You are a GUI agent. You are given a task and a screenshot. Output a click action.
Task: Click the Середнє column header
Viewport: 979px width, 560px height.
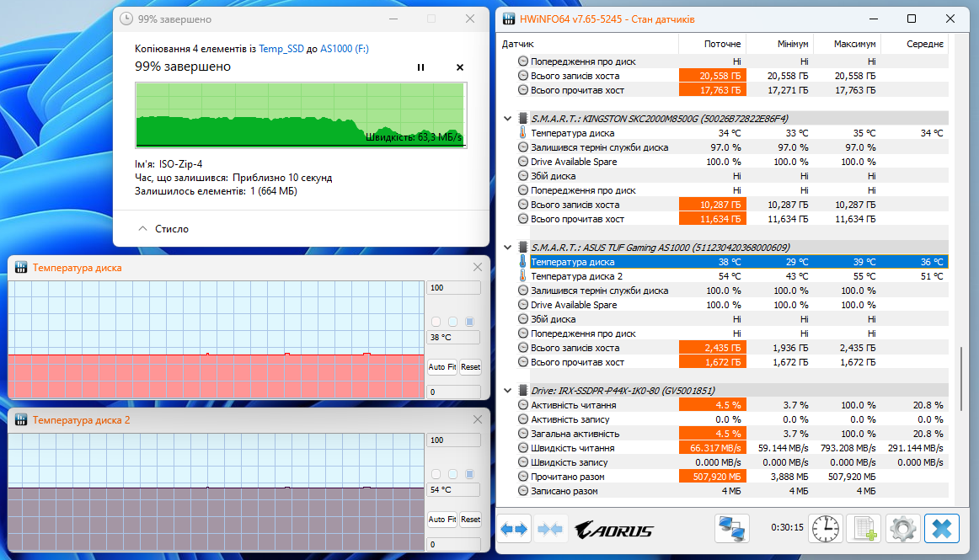pos(915,44)
